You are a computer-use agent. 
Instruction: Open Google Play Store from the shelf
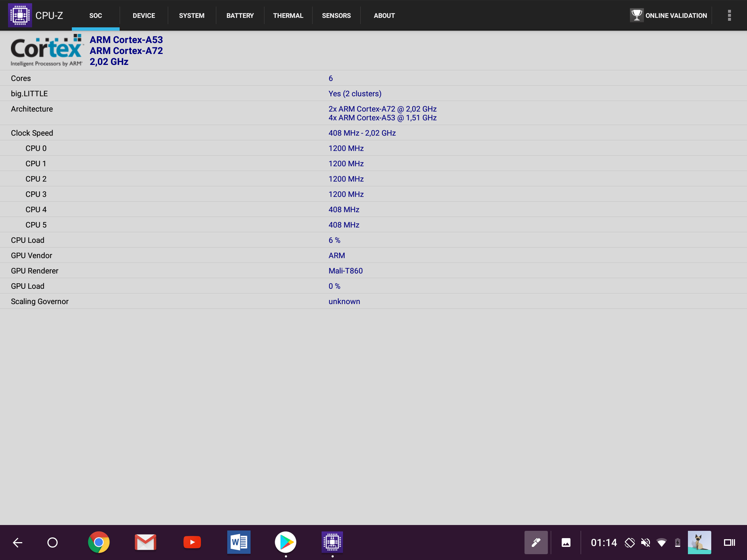286,542
